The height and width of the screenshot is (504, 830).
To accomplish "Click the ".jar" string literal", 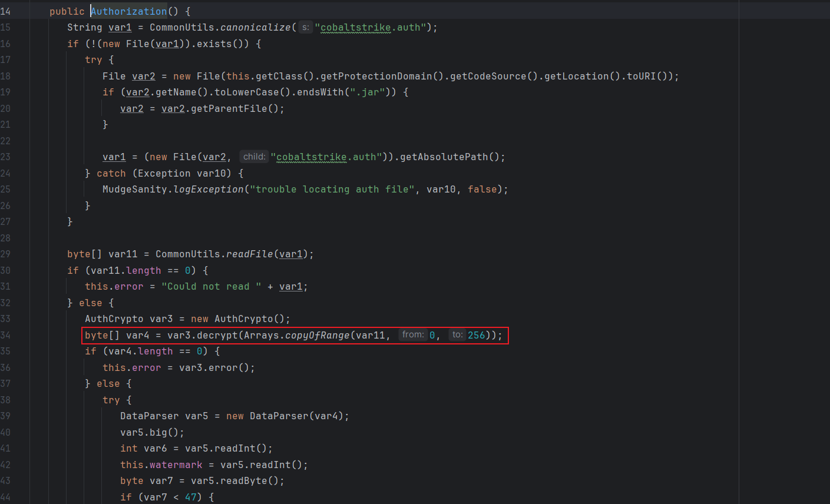I will tap(368, 92).
